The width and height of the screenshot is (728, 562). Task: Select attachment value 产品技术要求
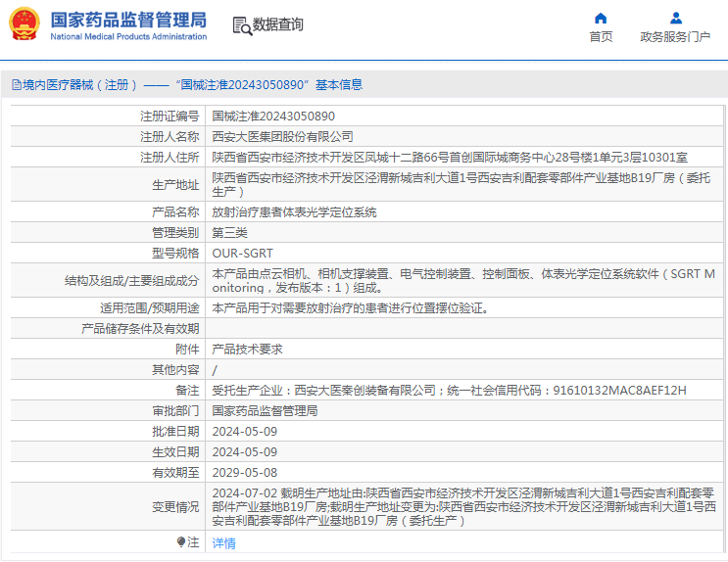[248, 349]
